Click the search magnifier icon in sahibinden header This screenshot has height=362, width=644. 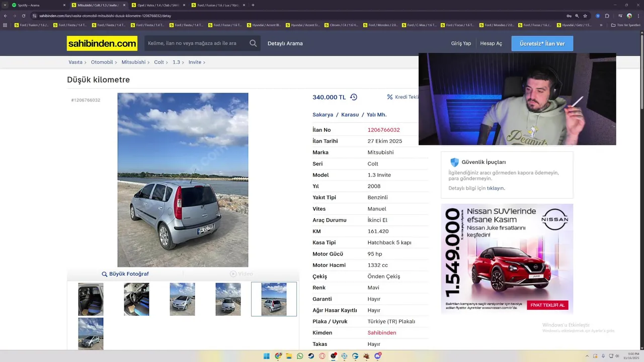[253, 43]
